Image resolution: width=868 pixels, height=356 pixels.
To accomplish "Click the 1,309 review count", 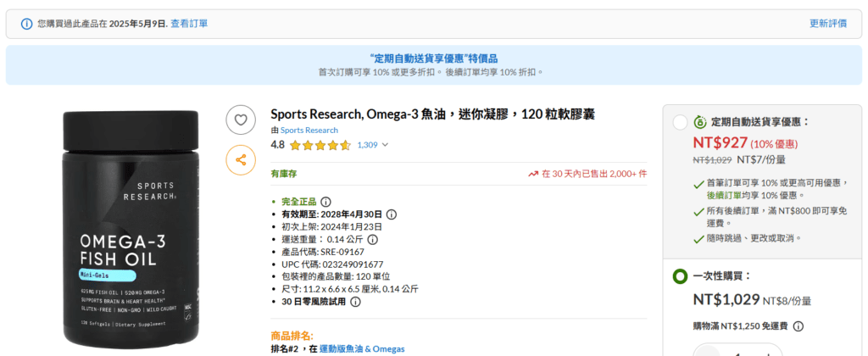I will 367,145.
